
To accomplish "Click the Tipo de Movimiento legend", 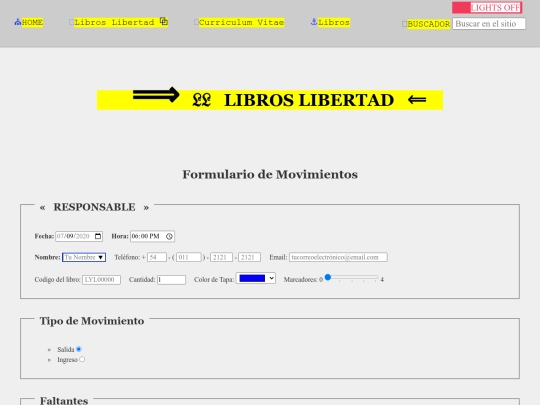I will [x=92, y=321].
